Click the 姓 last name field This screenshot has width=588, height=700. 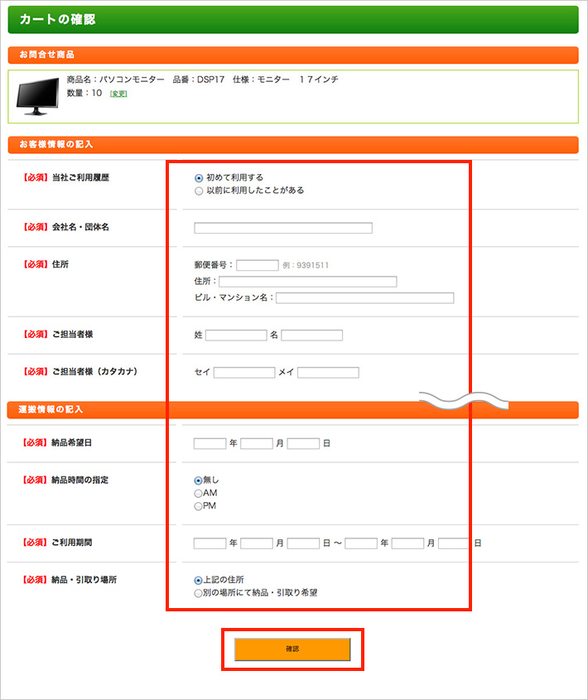(x=236, y=336)
